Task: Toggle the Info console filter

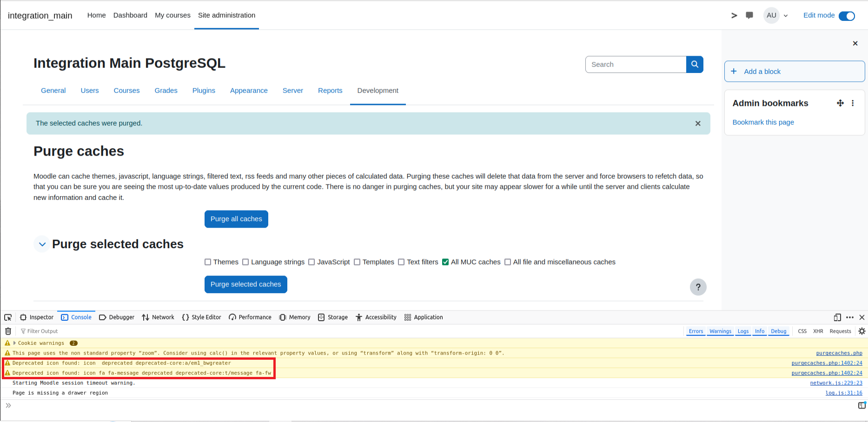Action: (760, 331)
